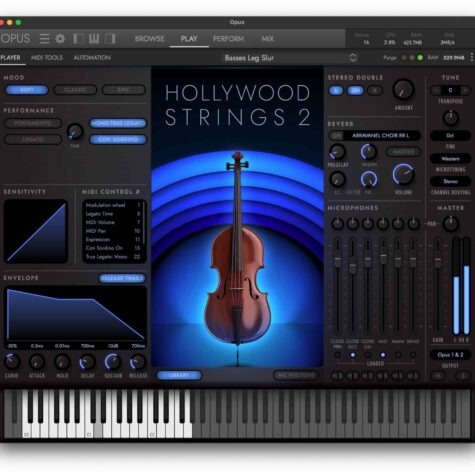Click the Stereo Double Amount knob

[403, 90]
